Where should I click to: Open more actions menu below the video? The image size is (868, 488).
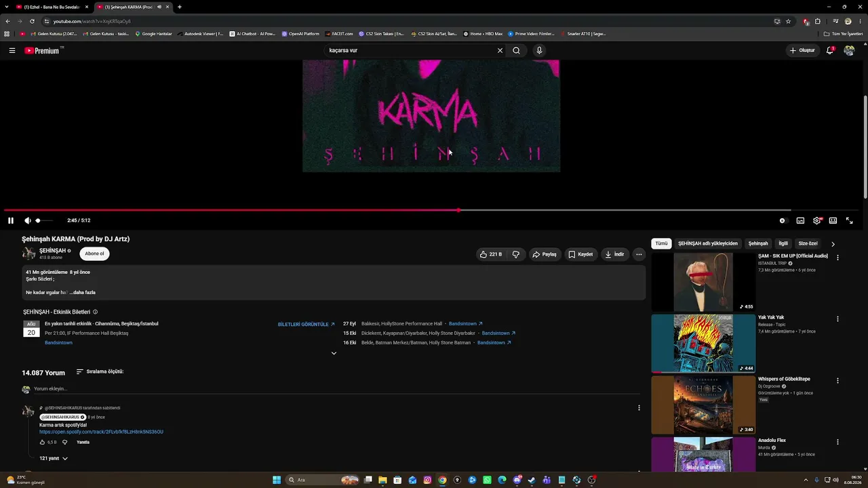pos(639,254)
